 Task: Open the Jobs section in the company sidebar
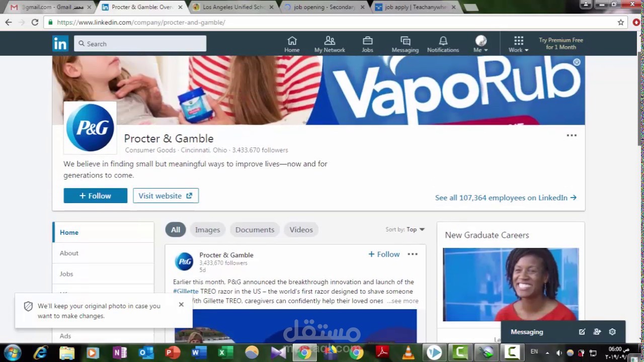click(x=103, y=274)
